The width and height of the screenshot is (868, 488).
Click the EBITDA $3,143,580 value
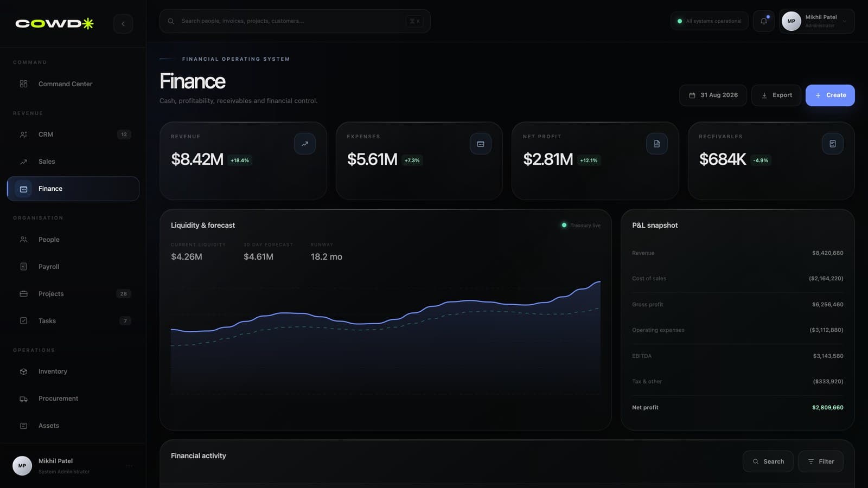tap(828, 356)
